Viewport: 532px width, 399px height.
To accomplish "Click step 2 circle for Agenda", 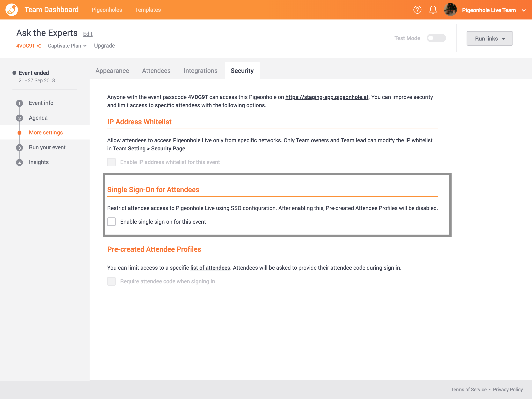I will point(19,118).
